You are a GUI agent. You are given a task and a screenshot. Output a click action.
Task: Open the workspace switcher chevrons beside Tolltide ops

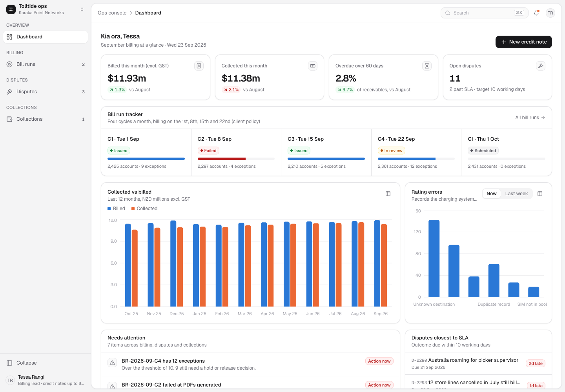coord(82,9)
